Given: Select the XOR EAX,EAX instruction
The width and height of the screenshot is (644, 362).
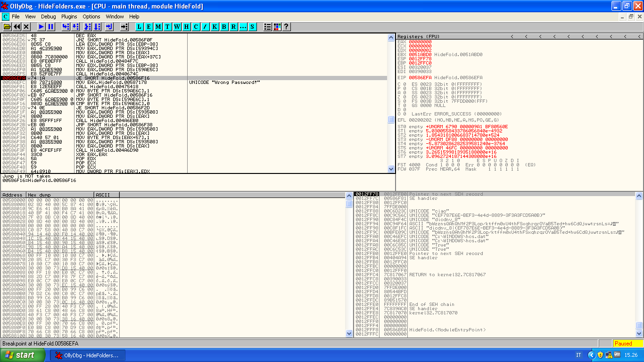Looking at the screenshot, I should [194, 155].
